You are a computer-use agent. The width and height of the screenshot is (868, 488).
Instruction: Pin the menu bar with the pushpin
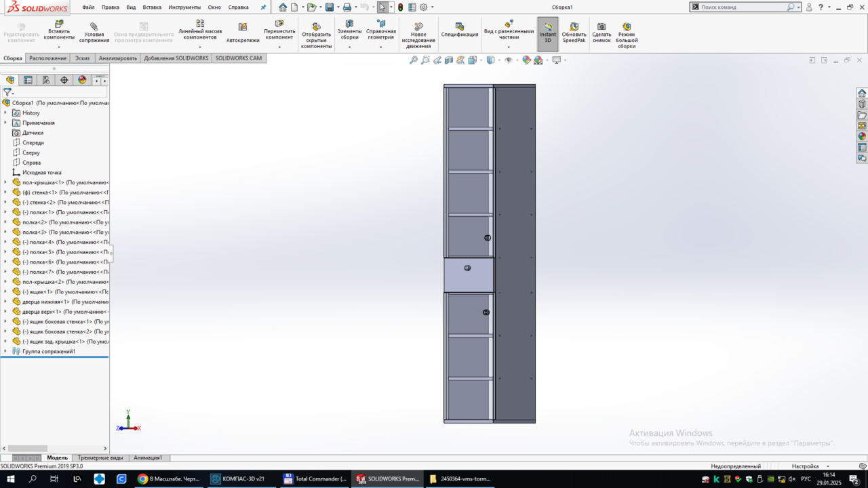click(263, 7)
